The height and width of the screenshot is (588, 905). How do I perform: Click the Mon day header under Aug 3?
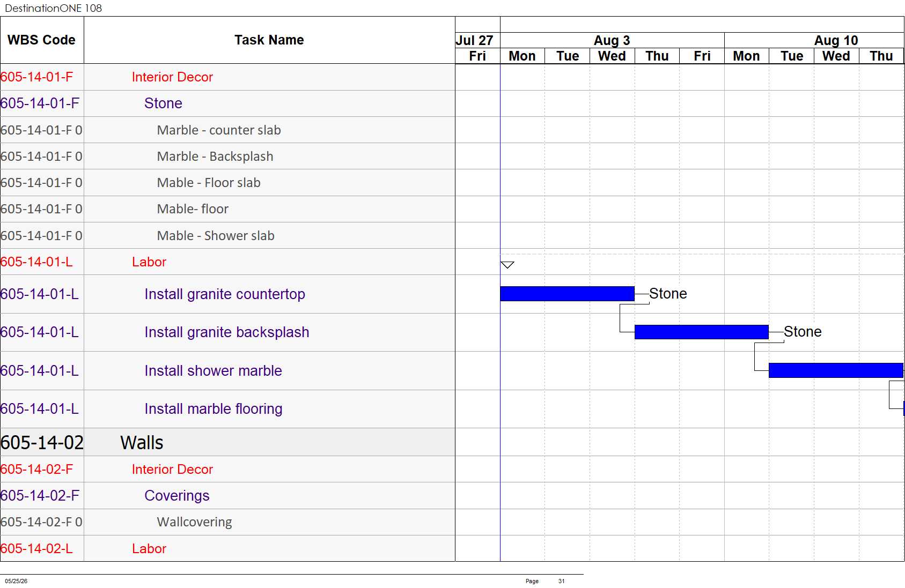click(523, 56)
